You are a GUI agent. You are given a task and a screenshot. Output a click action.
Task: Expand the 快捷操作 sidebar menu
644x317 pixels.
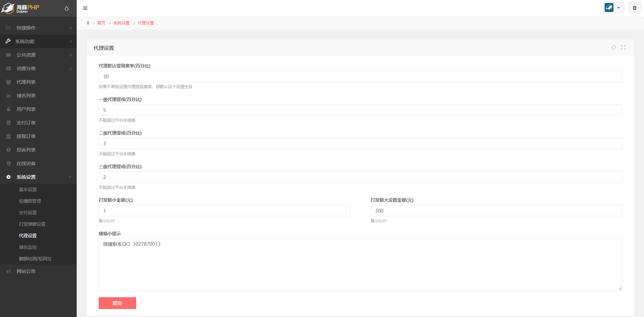38,28
